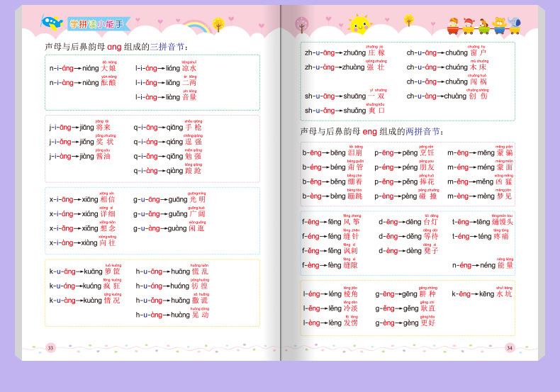The width and height of the screenshot is (560, 392).
Task: Click the row f-ēng→fēng 风筝
Action: (332, 220)
